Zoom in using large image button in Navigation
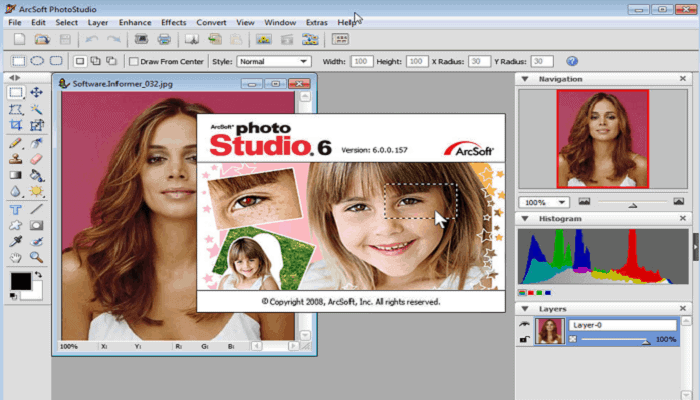Image resolution: width=700 pixels, height=400 pixels. [679, 202]
